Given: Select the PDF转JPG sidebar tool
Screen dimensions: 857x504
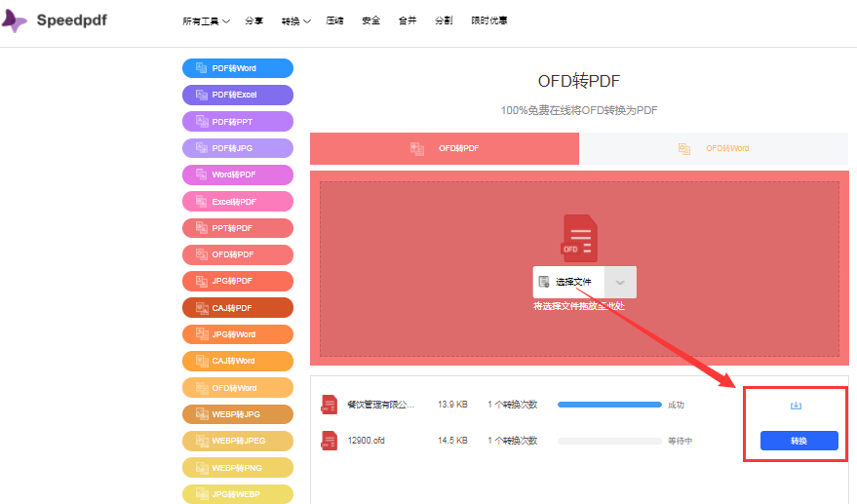Looking at the screenshot, I should point(238,148).
